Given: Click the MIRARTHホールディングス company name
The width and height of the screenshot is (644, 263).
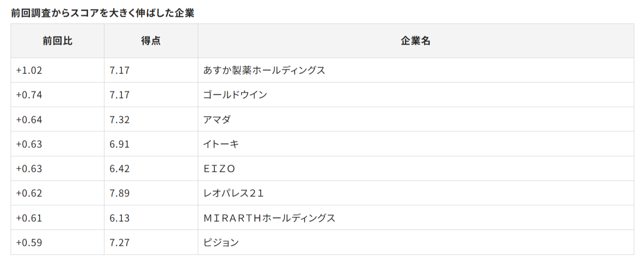Looking at the screenshot, I should point(269,218).
